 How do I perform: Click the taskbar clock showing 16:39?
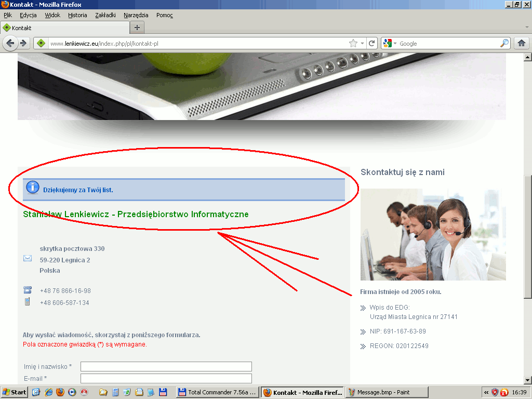tap(520, 392)
